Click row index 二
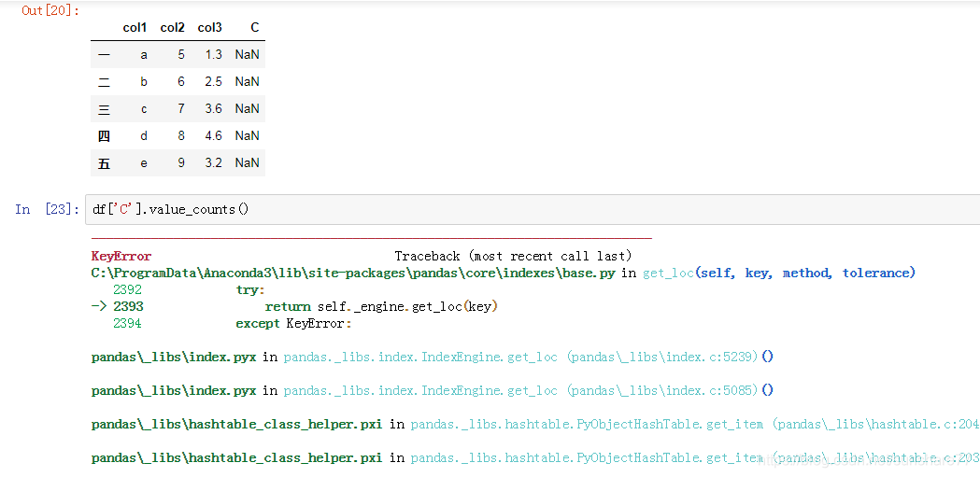This screenshot has height=477, width=980. (x=105, y=82)
